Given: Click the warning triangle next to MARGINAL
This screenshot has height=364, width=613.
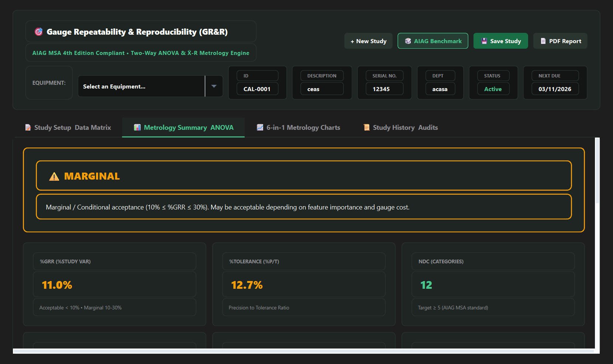Looking at the screenshot, I should pos(54,176).
